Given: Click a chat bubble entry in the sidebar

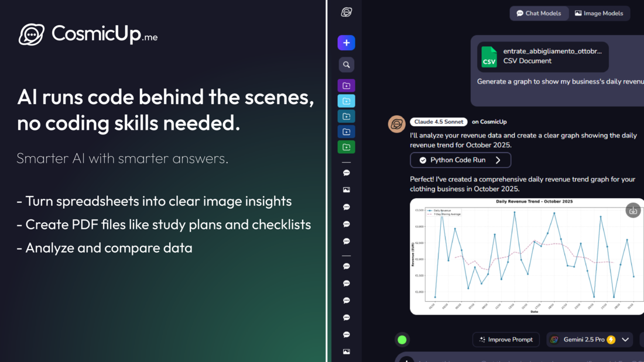Looking at the screenshot, I should pos(346,172).
